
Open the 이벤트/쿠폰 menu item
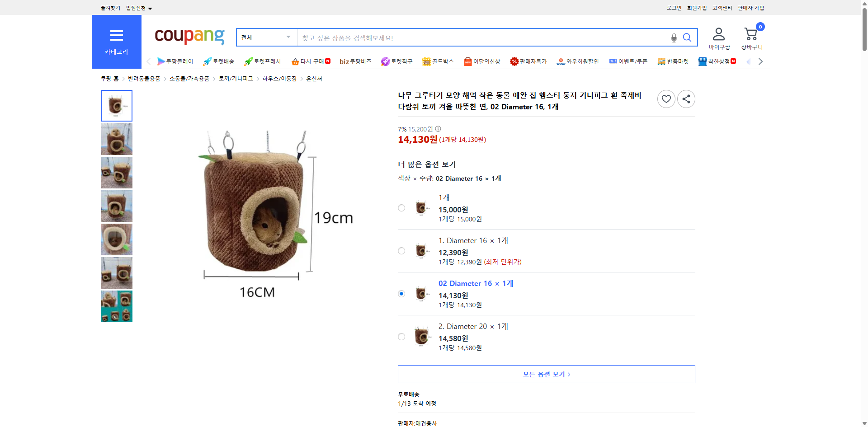click(x=628, y=61)
